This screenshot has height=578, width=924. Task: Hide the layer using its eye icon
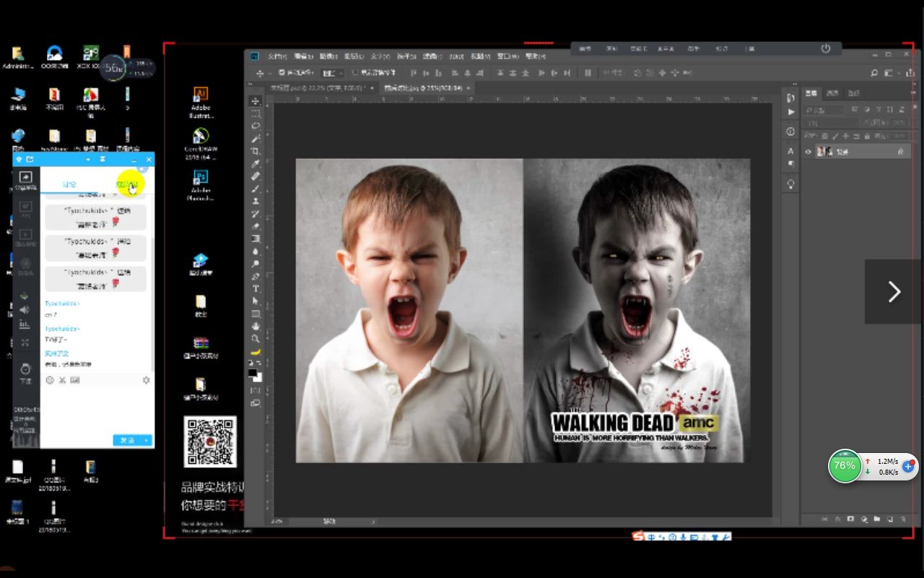click(808, 152)
